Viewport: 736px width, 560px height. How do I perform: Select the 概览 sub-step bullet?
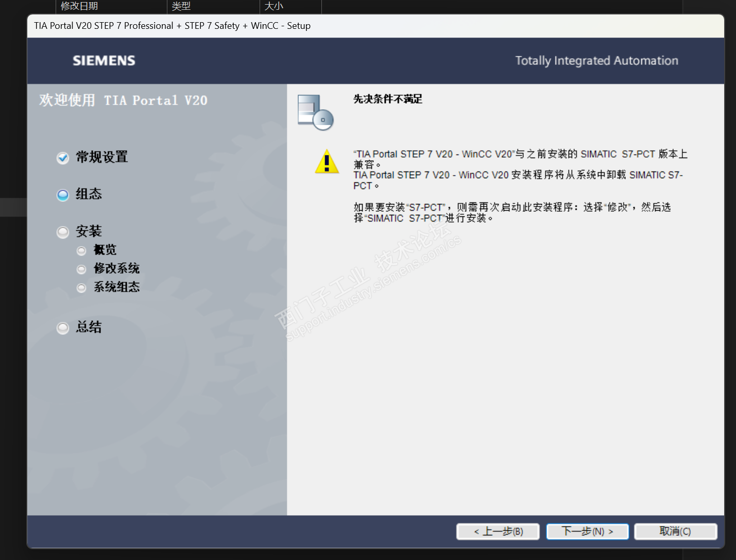tap(81, 251)
